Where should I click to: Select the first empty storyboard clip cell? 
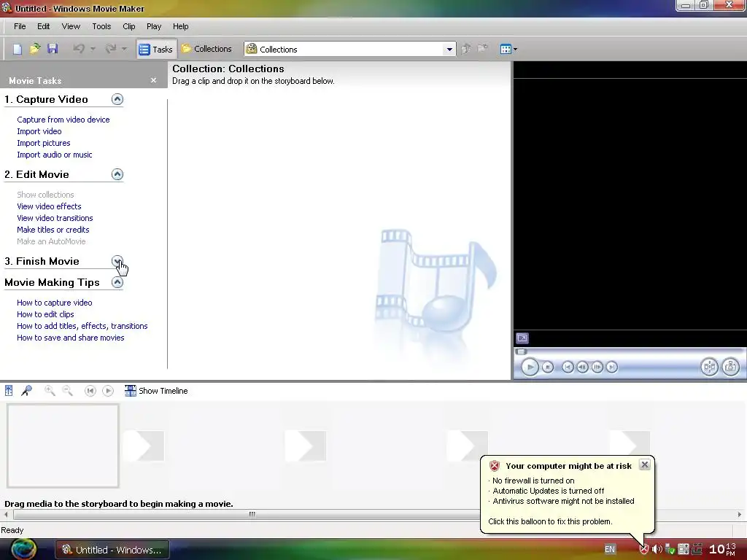click(x=63, y=446)
